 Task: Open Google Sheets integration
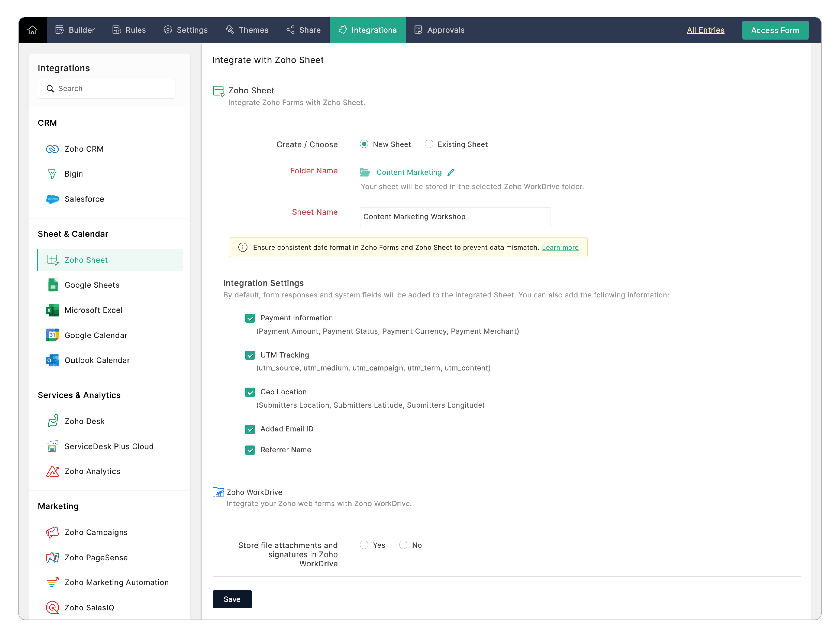[92, 285]
